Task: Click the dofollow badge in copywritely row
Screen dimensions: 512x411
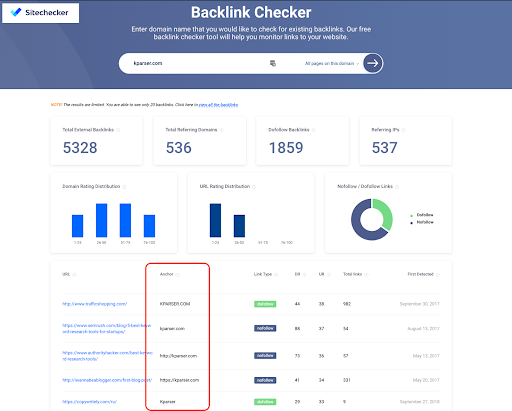Action: [265, 402]
